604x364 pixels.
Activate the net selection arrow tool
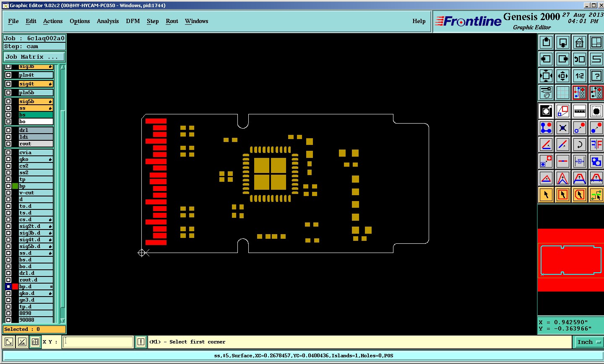pos(596,195)
